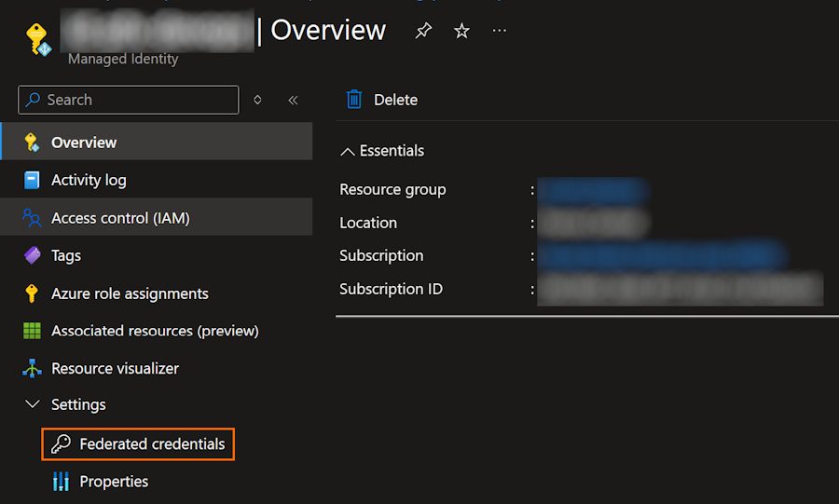Collapse the Settings group chevron
The height and width of the screenshot is (504, 839).
(x=33, y=404)
